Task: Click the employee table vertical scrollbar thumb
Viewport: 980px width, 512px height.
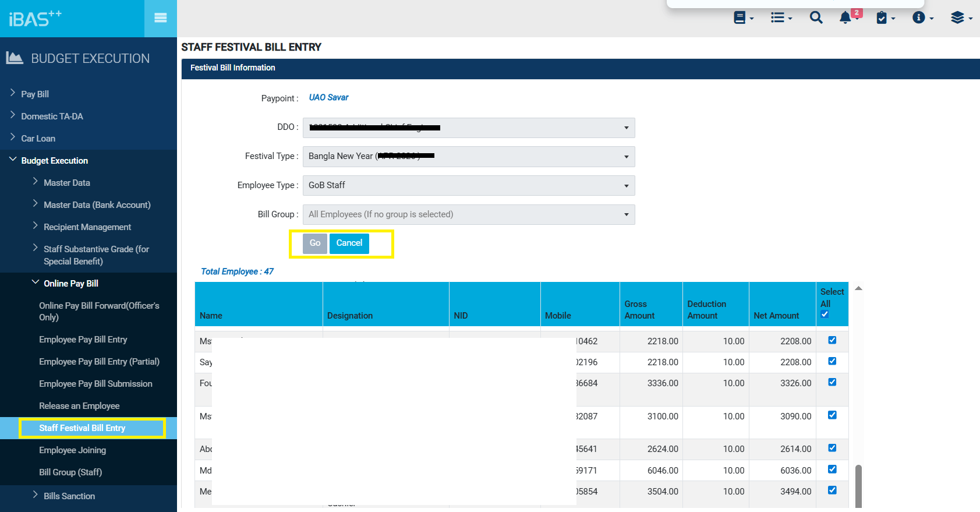Action: [858, 486]
